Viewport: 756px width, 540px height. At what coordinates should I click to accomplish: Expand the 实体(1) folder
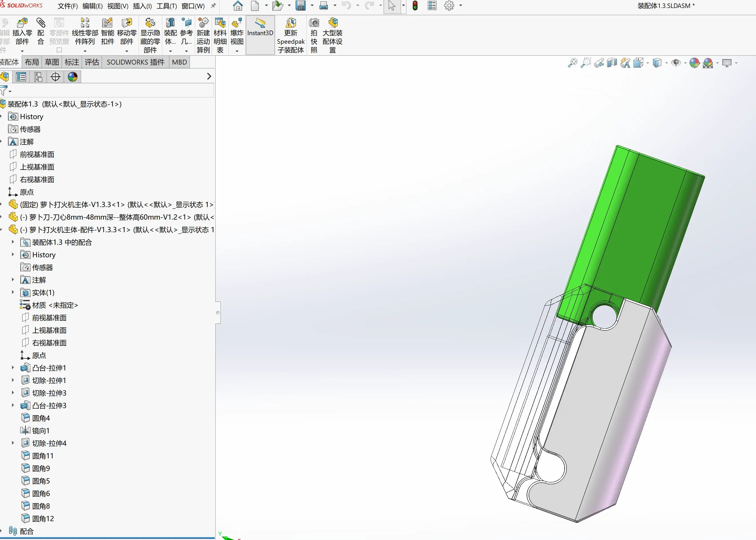[13, 292]
